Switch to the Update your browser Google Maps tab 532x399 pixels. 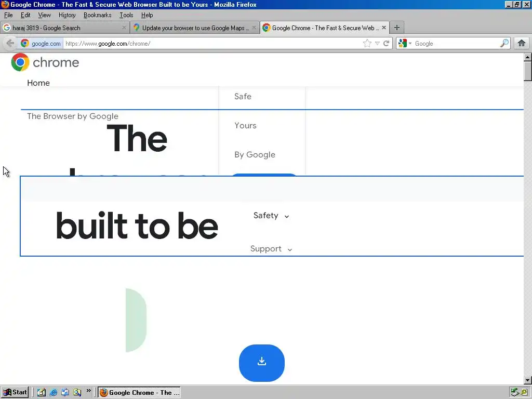coord(194,28)
